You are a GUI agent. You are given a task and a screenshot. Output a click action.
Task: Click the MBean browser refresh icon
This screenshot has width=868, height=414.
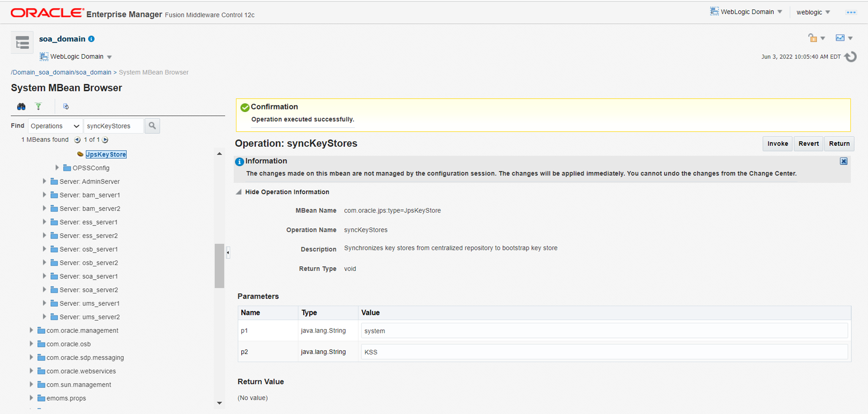point(66,106)
